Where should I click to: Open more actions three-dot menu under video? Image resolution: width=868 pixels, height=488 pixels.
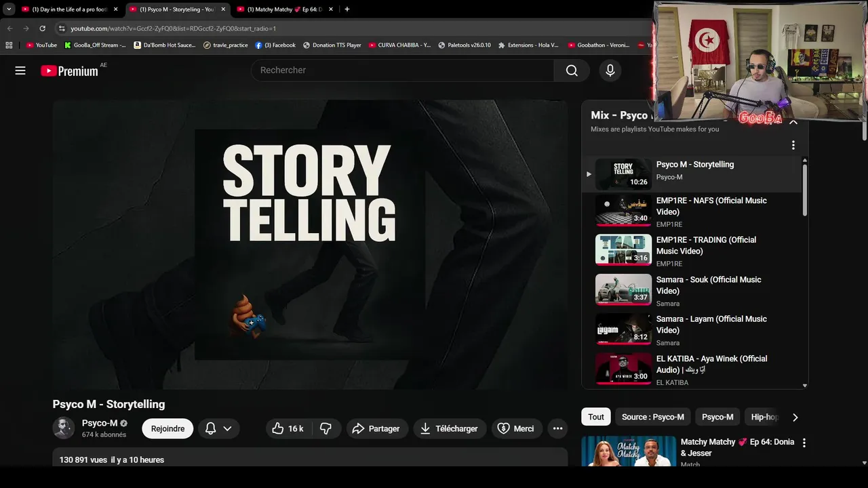pyautogui.click(x=557, y=428)
